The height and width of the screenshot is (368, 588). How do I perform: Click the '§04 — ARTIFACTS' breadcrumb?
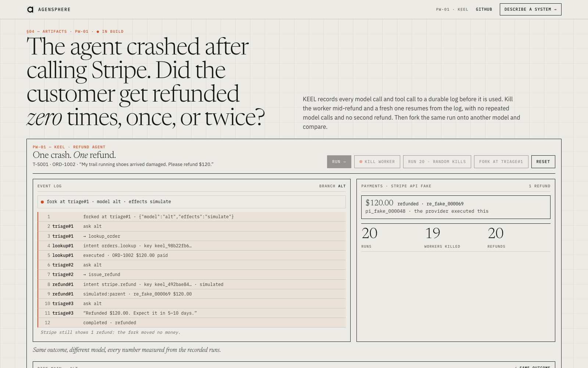coord(47,32)
